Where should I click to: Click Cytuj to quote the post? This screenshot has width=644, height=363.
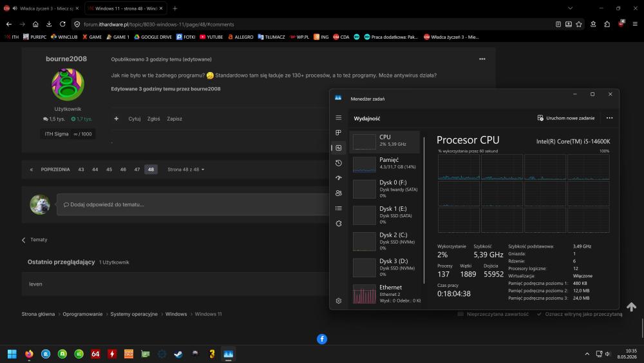(x=135, y=119)
